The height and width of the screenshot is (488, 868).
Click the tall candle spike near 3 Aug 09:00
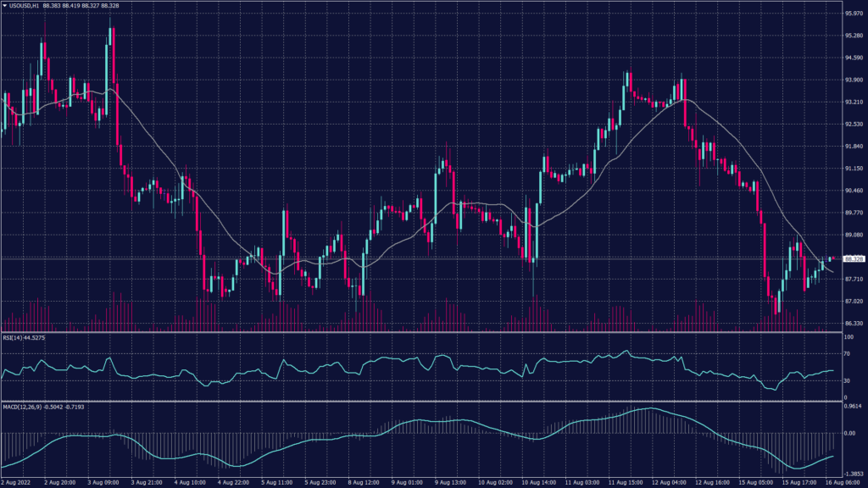pos(110,30)
